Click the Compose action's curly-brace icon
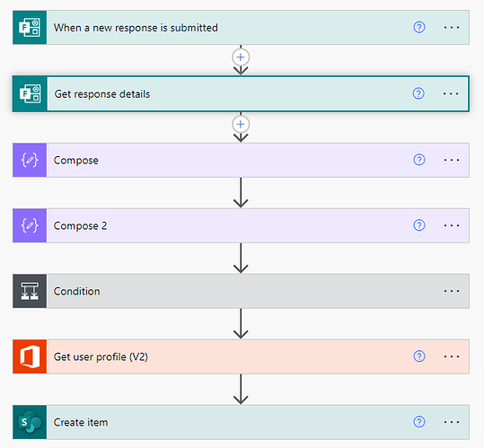Viewport: 484px width, 448px height. (x=30, y=160)
